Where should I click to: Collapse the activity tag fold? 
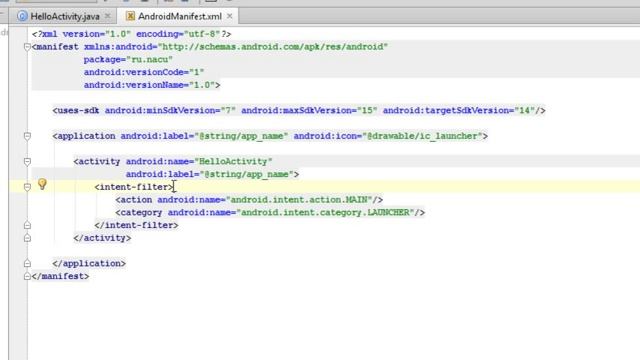pyautogui.click(x=27, y=162)
